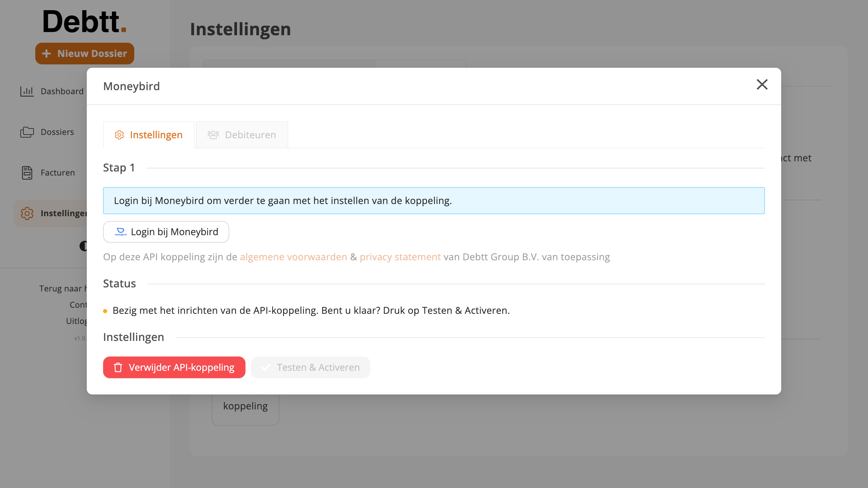Open the privacy statement link
868x488 pixels.
[400, 257]
